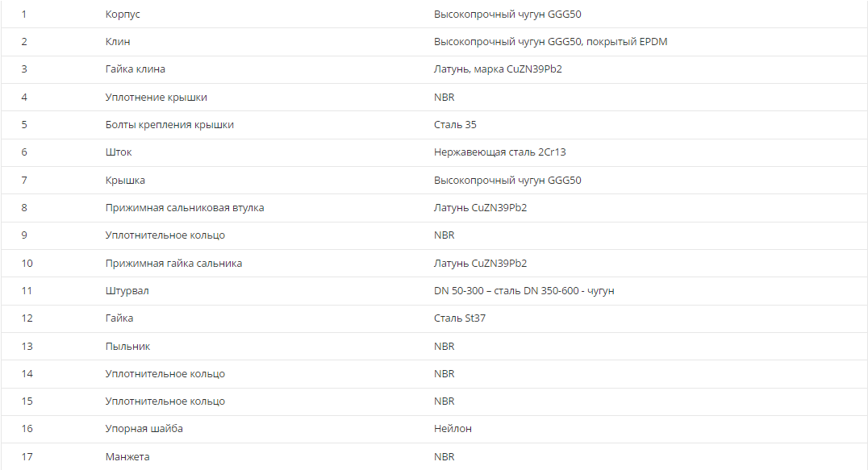Click material 'Латунь, марка CuZN39Pb2'
The height and width of the screenshot is (470, 868).
pyautogui.click(x=498, y=69)
